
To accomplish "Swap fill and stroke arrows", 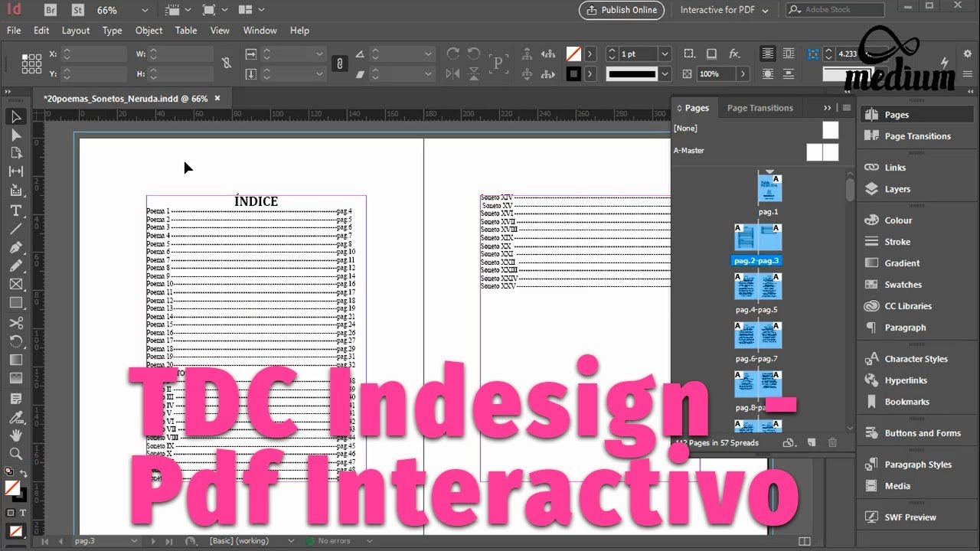I will tap(24, 474).
